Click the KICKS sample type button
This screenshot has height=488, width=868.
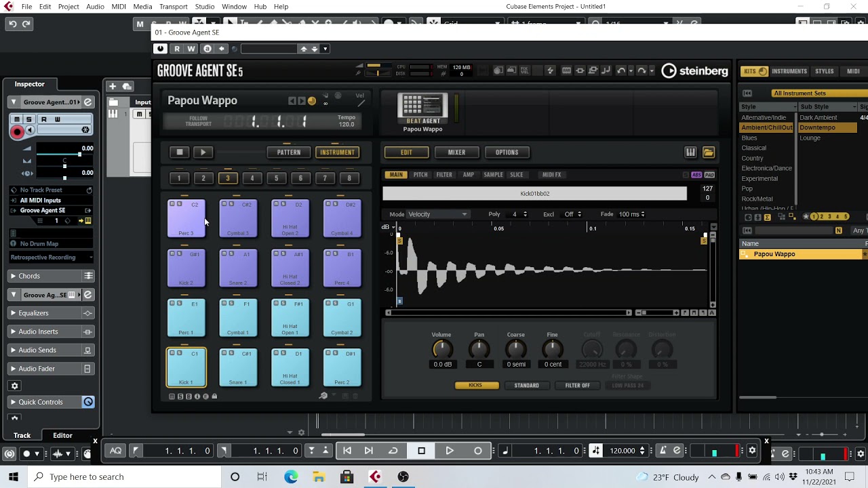(477, 386)
